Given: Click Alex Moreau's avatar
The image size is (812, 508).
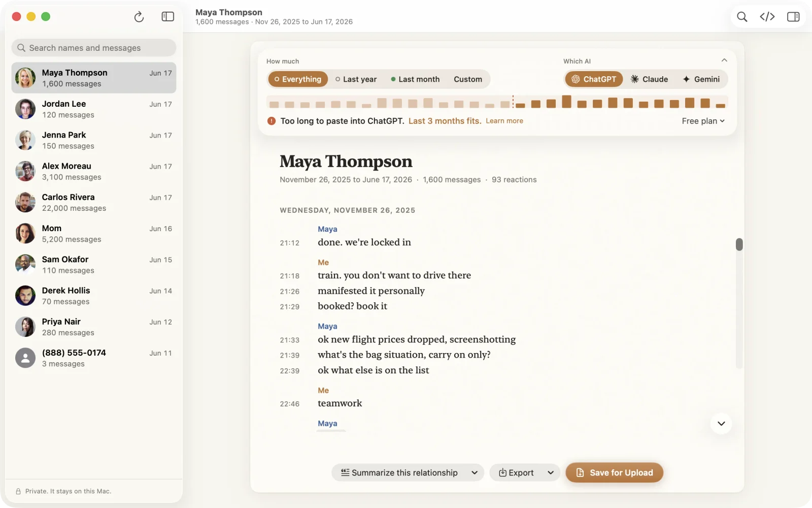Looking at the screenshot, I should 25,171.
